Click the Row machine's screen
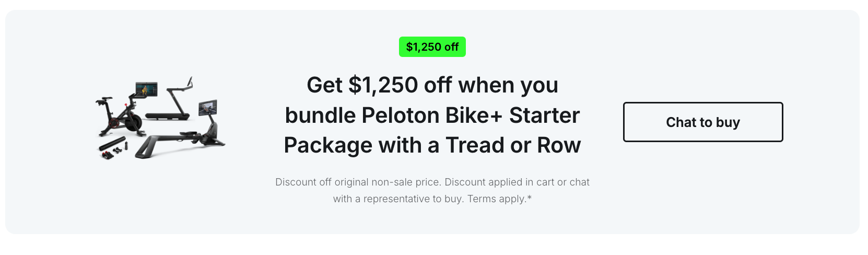 click(x=207, y=108)
